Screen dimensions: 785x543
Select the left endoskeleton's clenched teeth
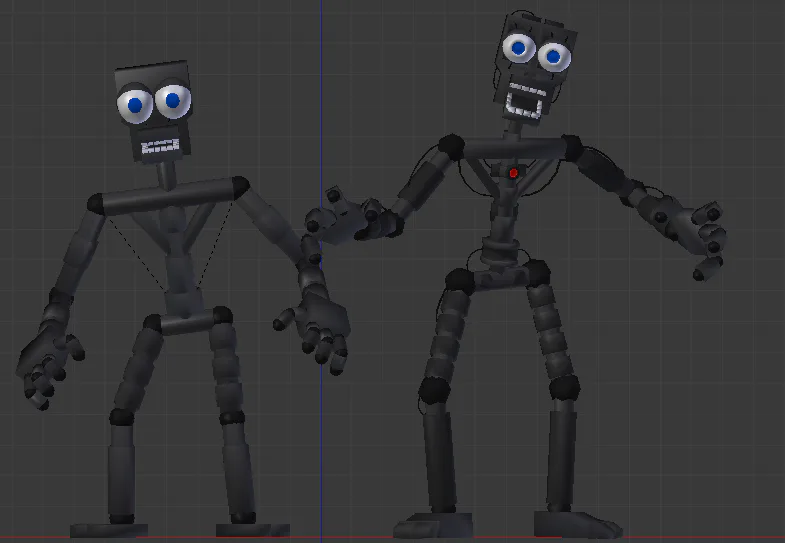pos(160,147)
